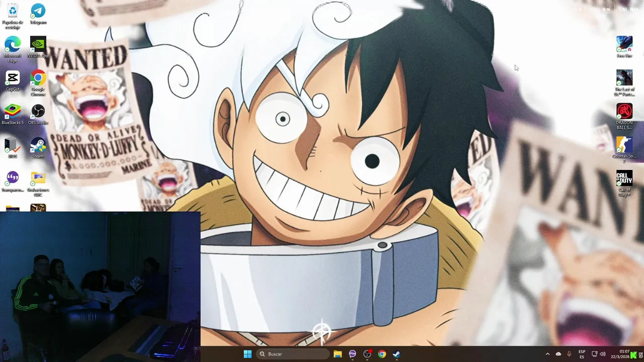The image size is (644, 362).
Task: Open the volume speaker tray icon
Action: coord(603,354)
